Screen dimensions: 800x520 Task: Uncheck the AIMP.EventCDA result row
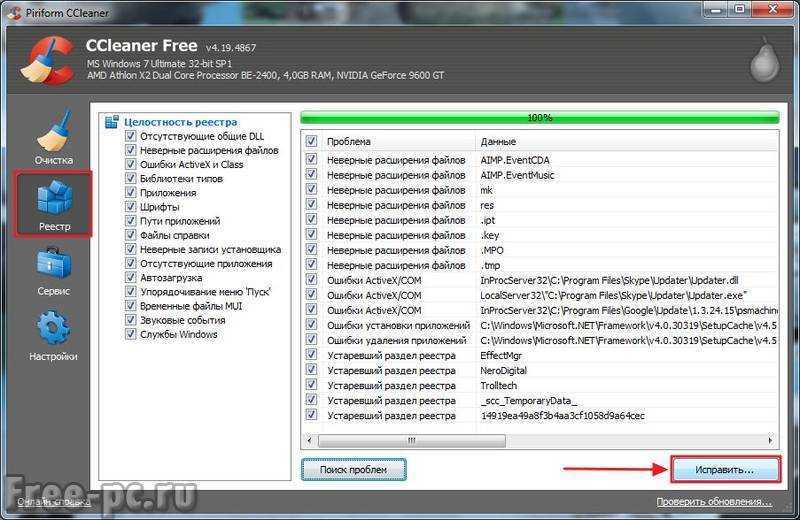[x=311, y=160]
